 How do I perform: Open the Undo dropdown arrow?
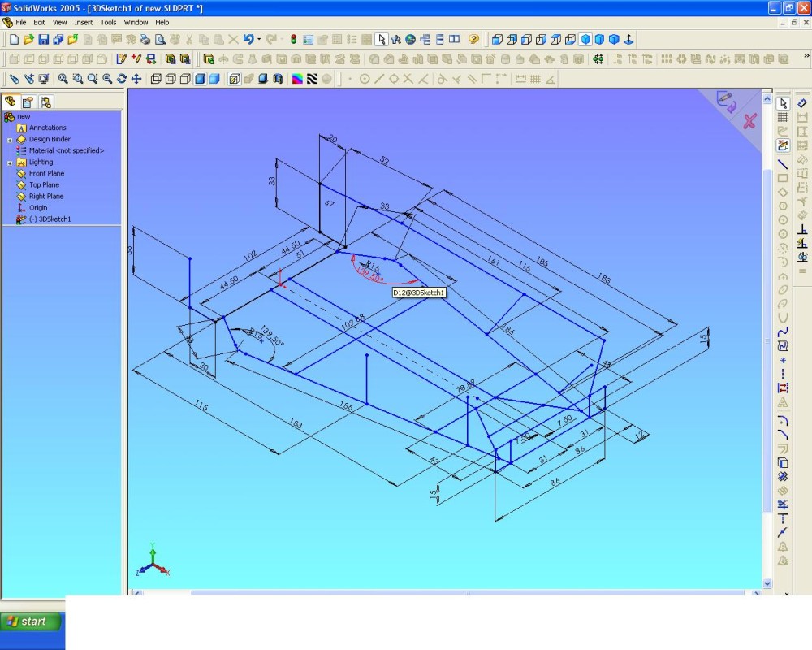(259, 39)
